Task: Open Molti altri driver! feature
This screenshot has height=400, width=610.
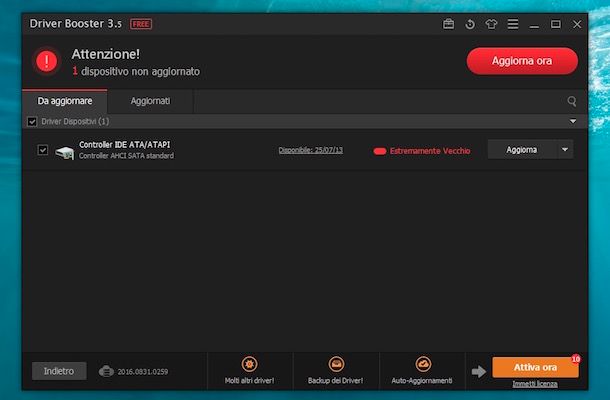Action: pos(249,371)
